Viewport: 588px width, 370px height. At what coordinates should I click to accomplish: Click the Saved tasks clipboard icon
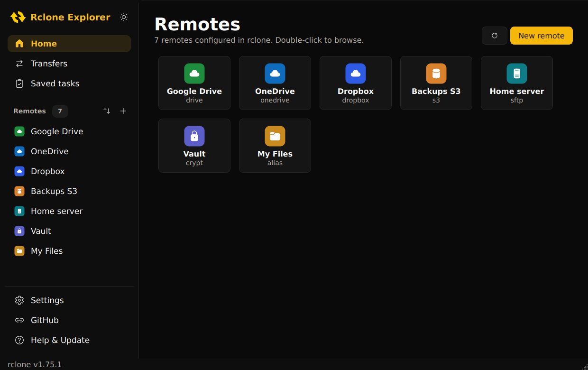19,83
